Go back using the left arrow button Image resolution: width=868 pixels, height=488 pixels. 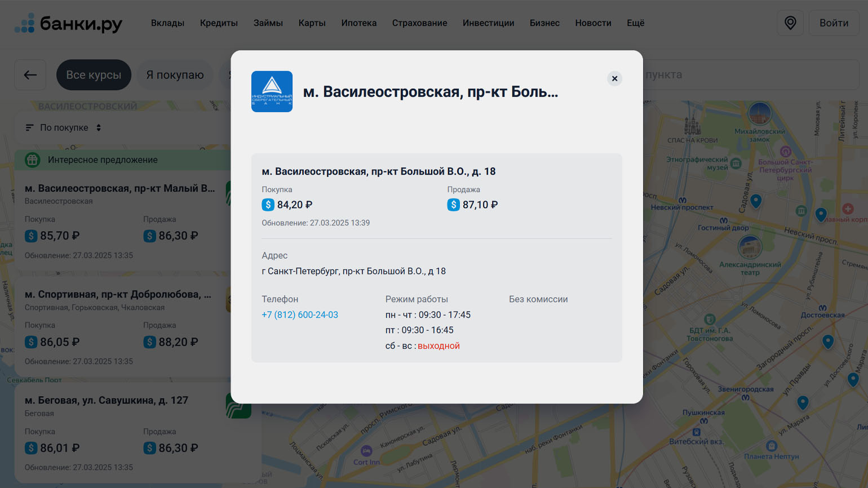[30, 75]
